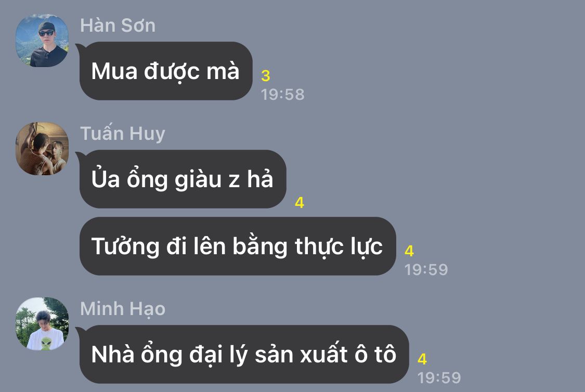Select the message 'Ủa ổng giàu z hả'
This screenshot has width=585, height=392.
(183, 179)
